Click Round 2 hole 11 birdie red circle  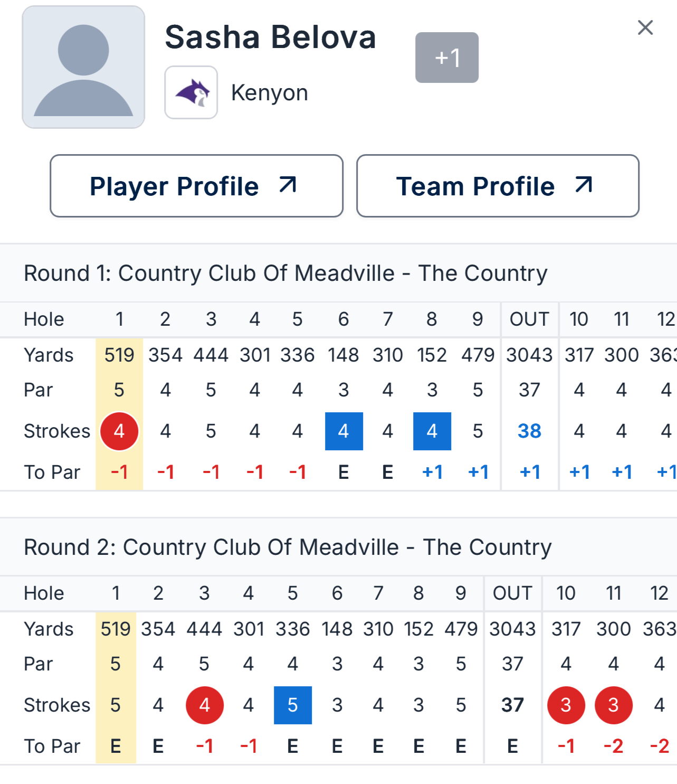pyautogui.click(x=613, y=705)
